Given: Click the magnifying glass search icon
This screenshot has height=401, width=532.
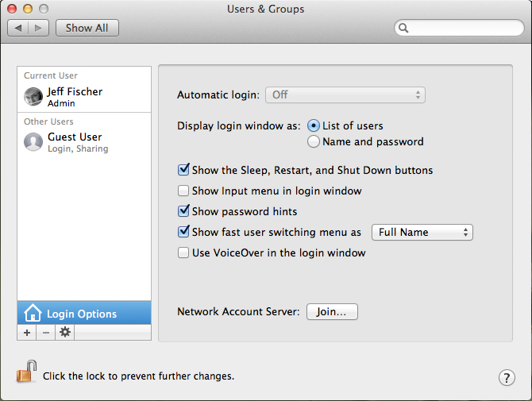Looking at the screenshot, I should (x=403, y=28).
